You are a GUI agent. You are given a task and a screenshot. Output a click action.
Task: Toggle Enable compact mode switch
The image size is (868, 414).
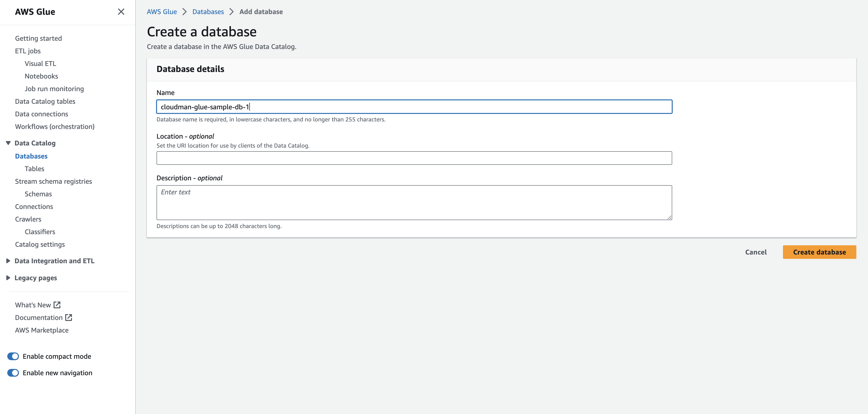tap(13, 356)
